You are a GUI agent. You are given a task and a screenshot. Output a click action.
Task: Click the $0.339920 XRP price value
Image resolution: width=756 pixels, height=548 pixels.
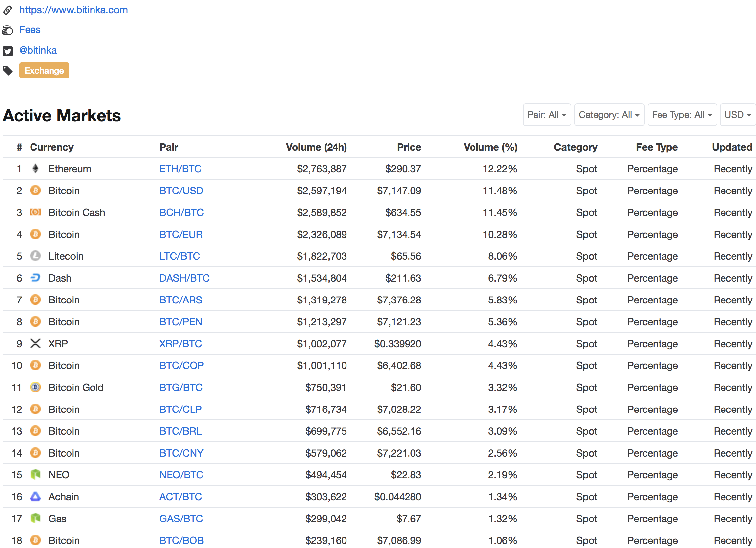(x=398, y=344)
